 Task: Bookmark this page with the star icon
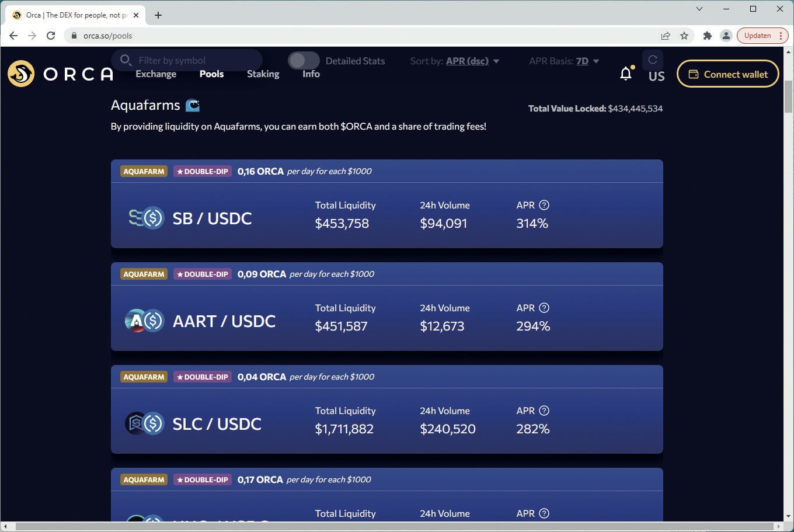(684, 36)
